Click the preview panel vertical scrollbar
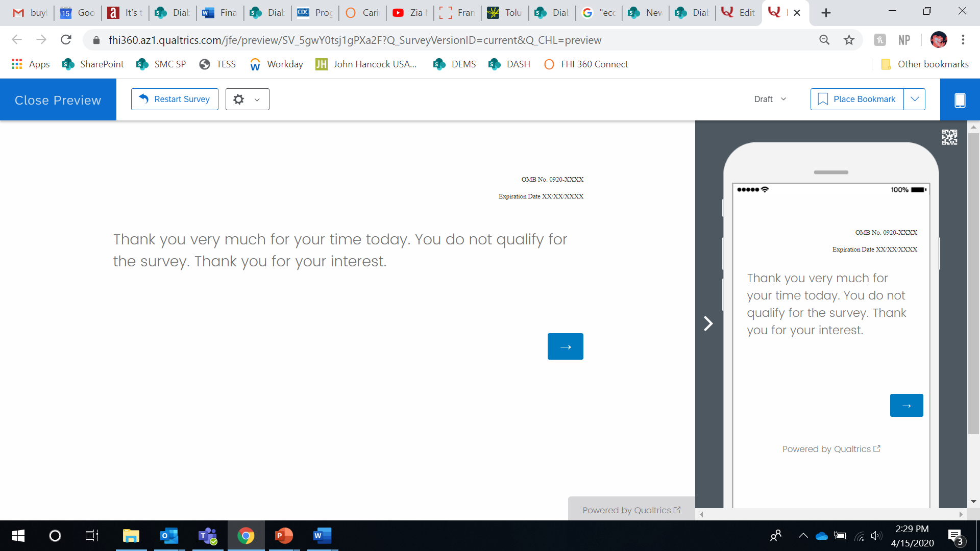Viewport: 980px width, 551px height. click(973, 281)
